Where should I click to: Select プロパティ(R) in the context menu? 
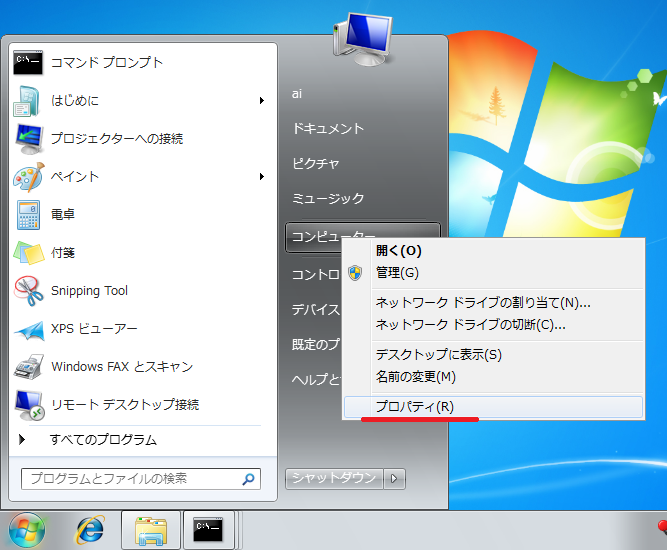click(x=414, y=407)
